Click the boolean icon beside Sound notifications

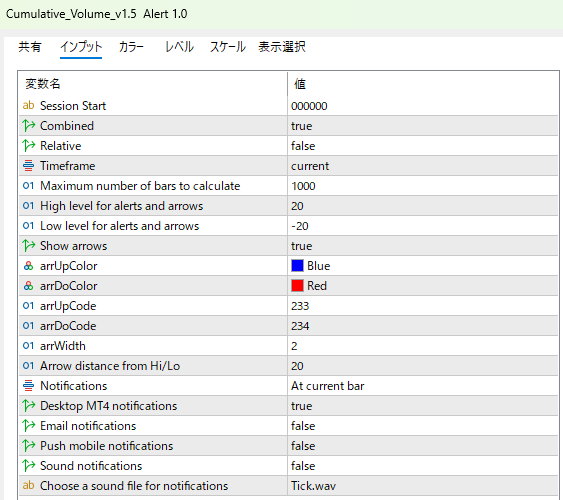pyautogui.click(x=28, y=466)
